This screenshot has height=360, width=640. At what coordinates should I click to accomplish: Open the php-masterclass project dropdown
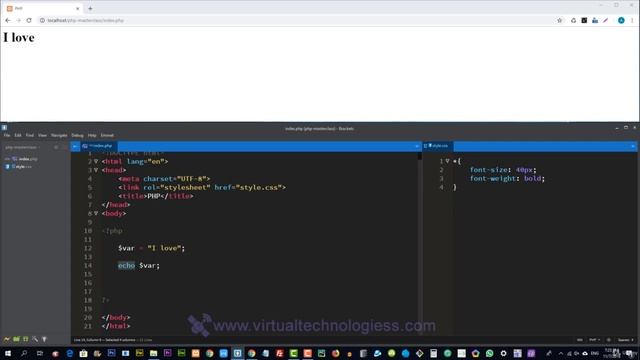click(22, 147)
